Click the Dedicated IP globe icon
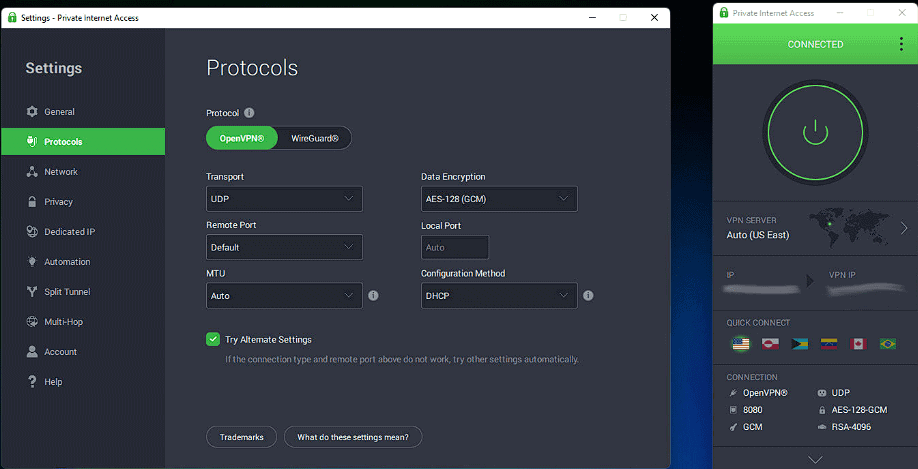 (32, 232)
